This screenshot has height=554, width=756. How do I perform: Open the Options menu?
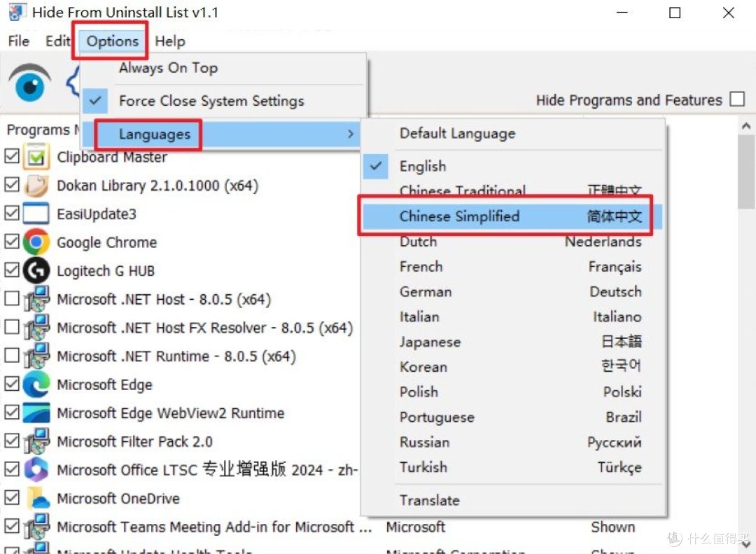pyautogui.click(x=112, y=41)
